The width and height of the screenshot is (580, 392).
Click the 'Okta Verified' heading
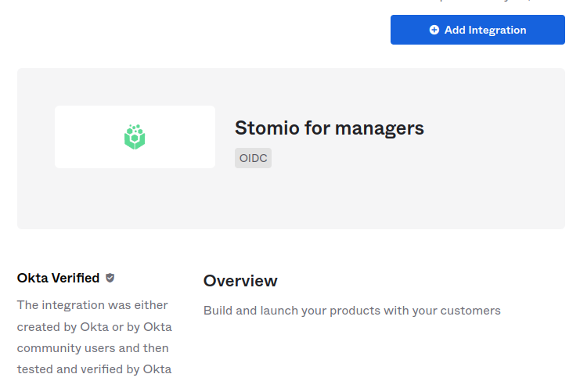point(58,278)
